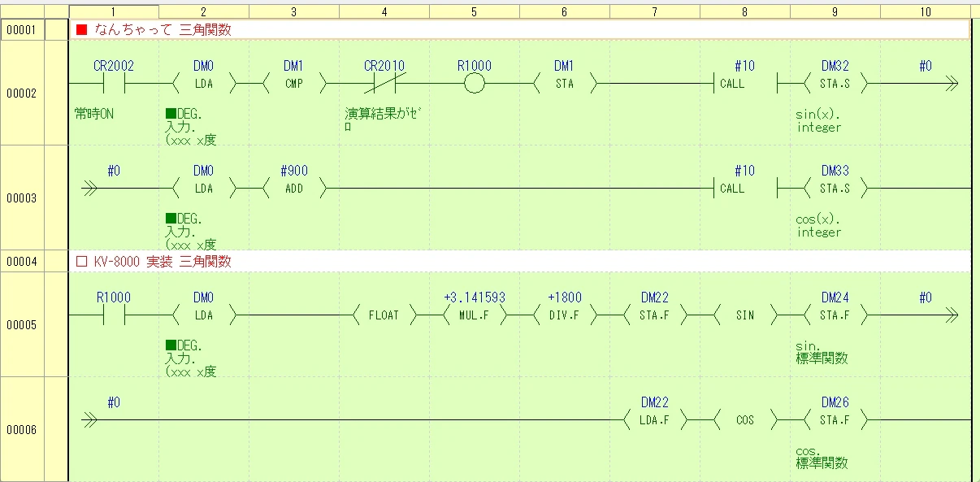This screenshot has width=980, height=482.
Task: Select the COS instruction
Action: (745, 420)
